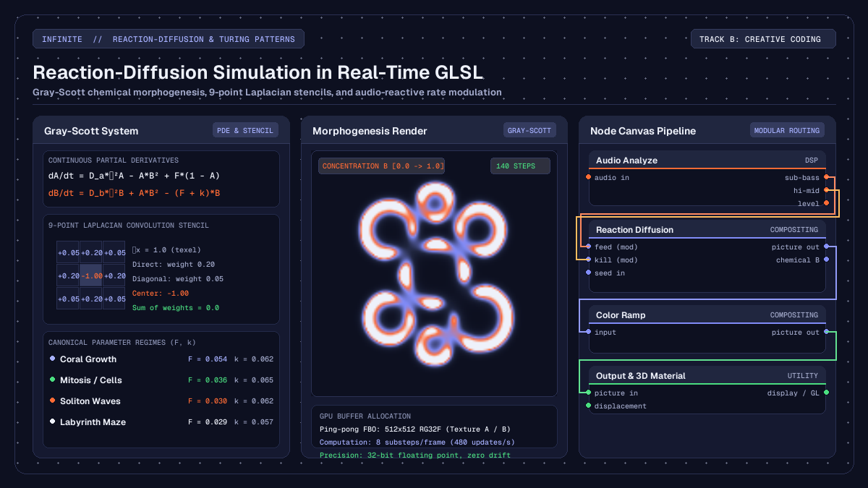Click the dA/dt equation line
Screen dimensions: 868x488
[x=134, y=176]
